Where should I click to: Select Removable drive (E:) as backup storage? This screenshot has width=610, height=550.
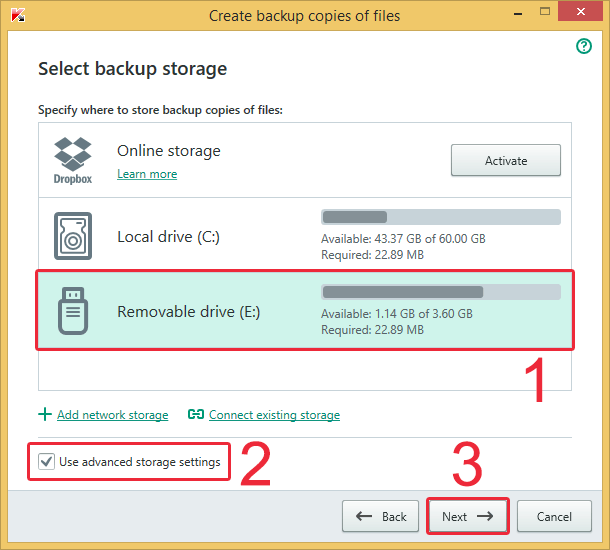[305, 311]
